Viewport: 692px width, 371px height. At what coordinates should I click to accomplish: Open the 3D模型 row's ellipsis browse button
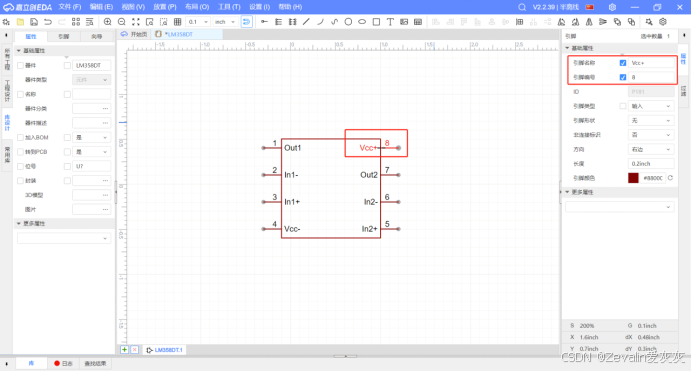[x=105, y=195]
